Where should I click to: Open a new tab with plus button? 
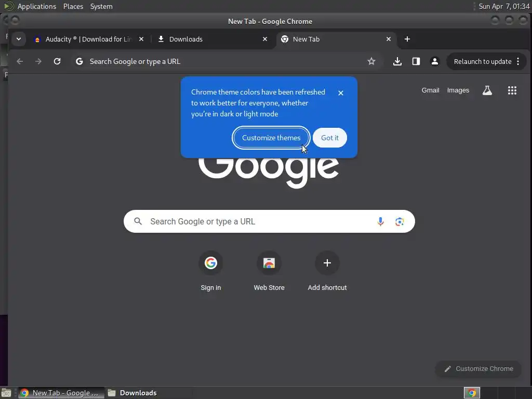tap(407, 39)
